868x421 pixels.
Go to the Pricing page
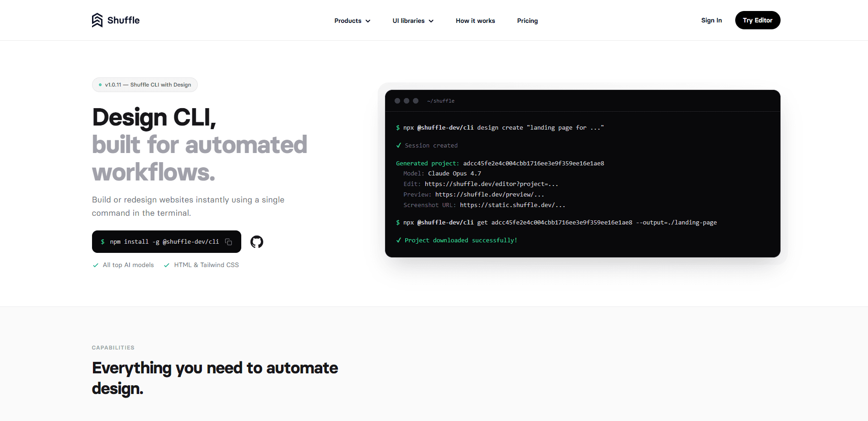[527, 21]
